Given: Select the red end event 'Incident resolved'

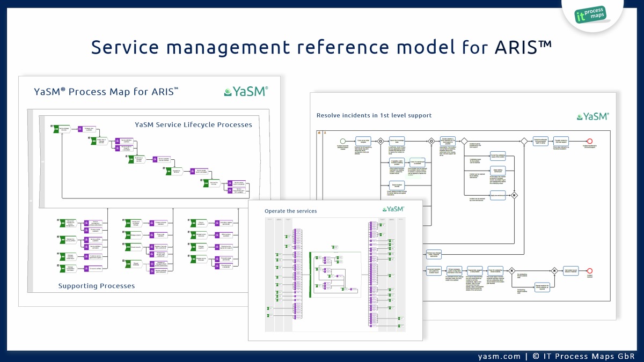Looking at the screenshot, I should (590, 271).
